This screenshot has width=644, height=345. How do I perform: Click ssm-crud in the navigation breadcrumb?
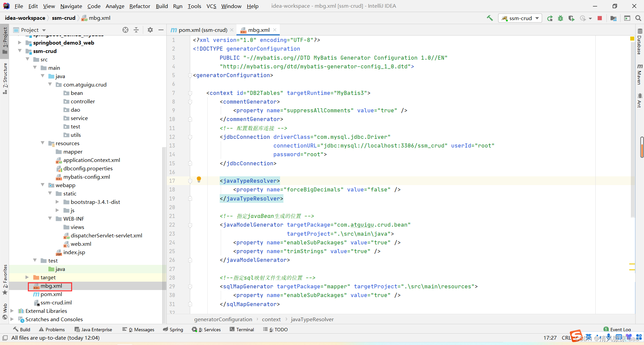pyautogui.click(x=64, y=18)
